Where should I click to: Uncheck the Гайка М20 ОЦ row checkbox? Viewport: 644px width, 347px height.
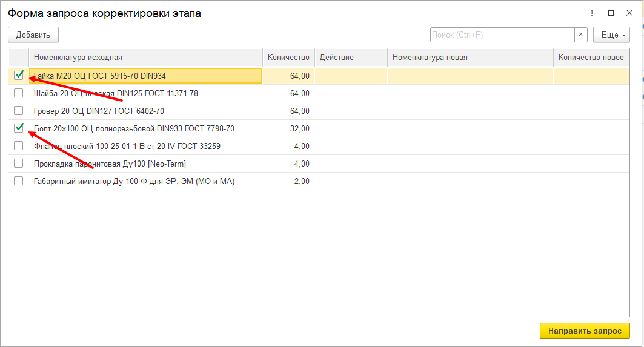[x=19, y=75]
